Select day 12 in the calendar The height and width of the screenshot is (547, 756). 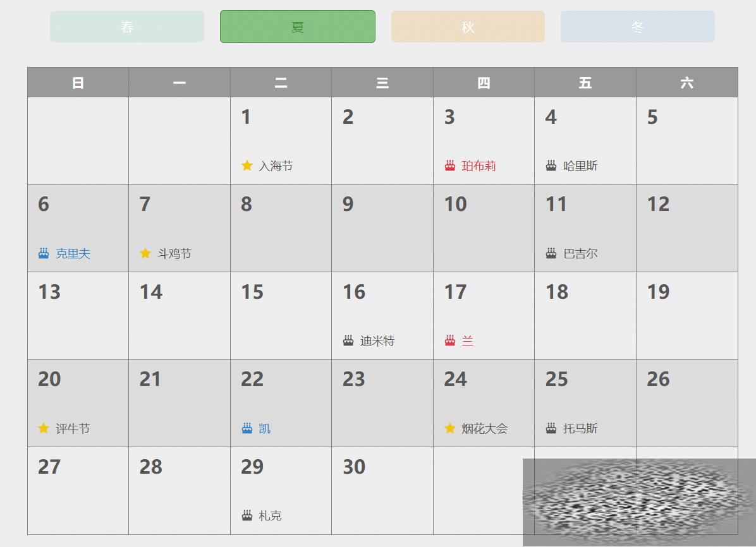coord(687,229)
